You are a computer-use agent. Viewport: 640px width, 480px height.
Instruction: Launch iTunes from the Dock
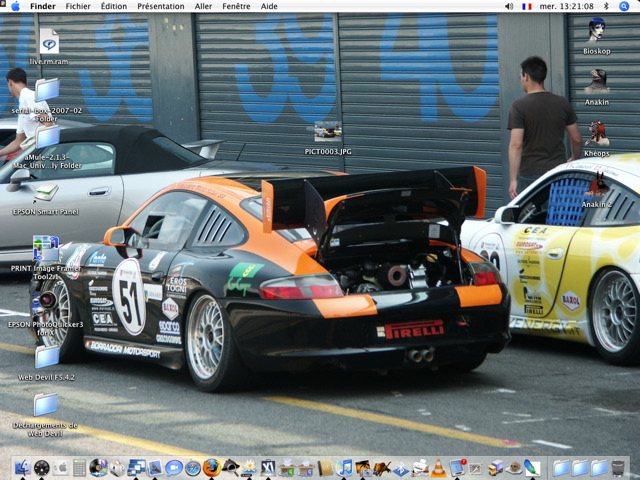(344, 468)
